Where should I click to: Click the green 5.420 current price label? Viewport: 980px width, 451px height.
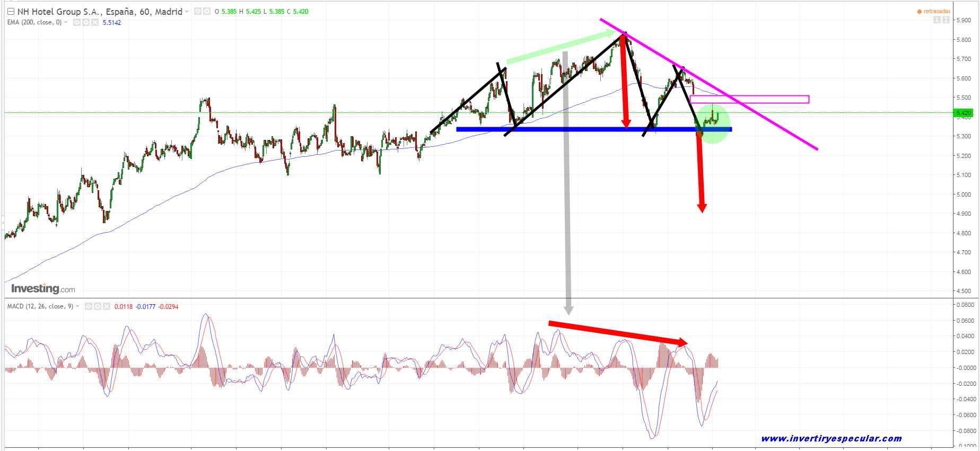click(963, 113)
